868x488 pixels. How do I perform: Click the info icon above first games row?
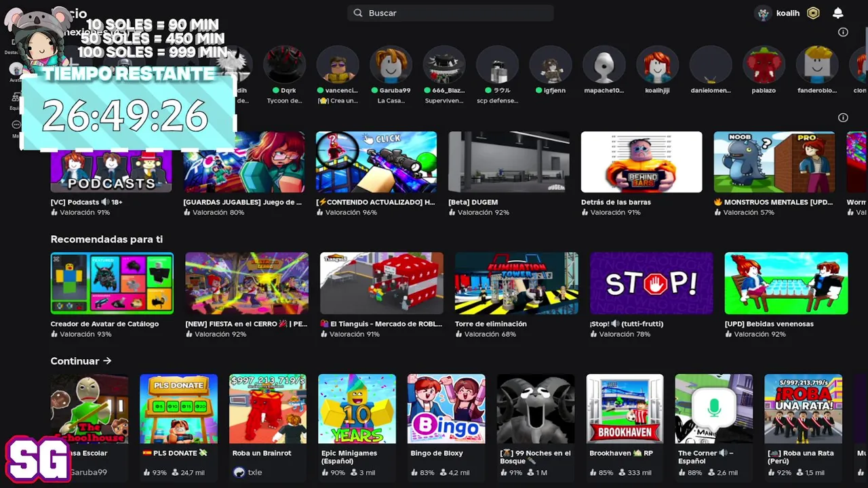tap(843, 117)
